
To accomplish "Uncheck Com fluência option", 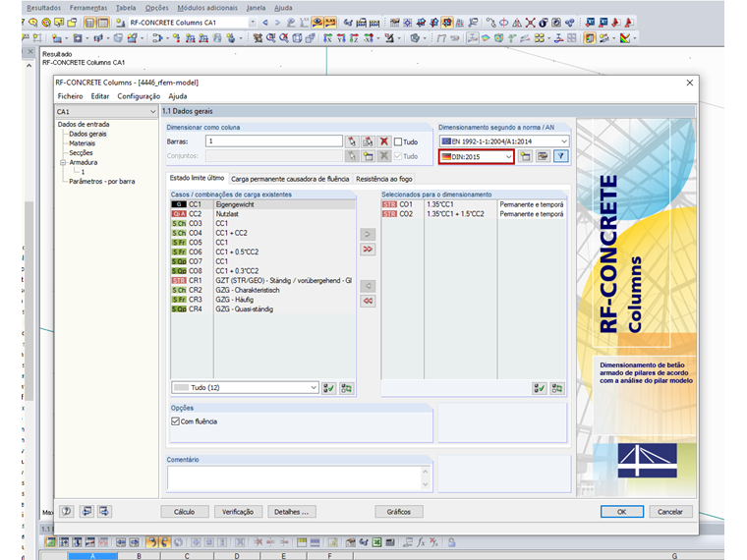I will click(x=175, y=421).
